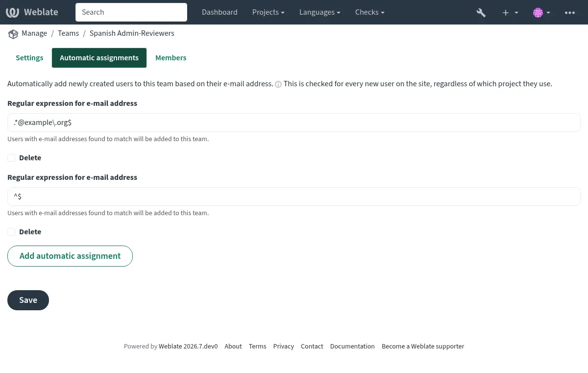The image size is (588, 373).
Task: Click the info help icon after e-mail address
Action: point(278,84)
